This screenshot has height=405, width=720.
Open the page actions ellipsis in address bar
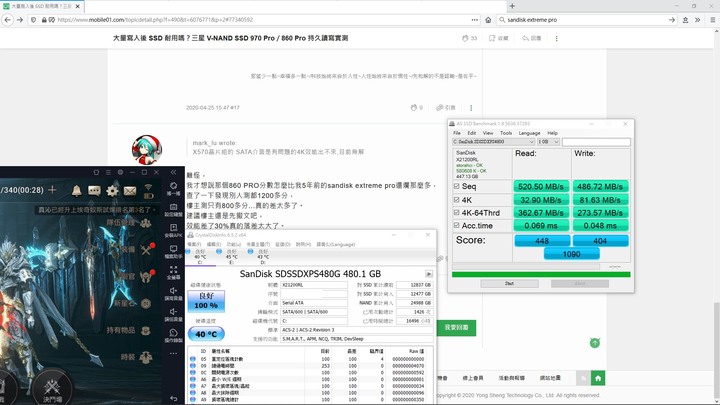click(x=474, y=20)
